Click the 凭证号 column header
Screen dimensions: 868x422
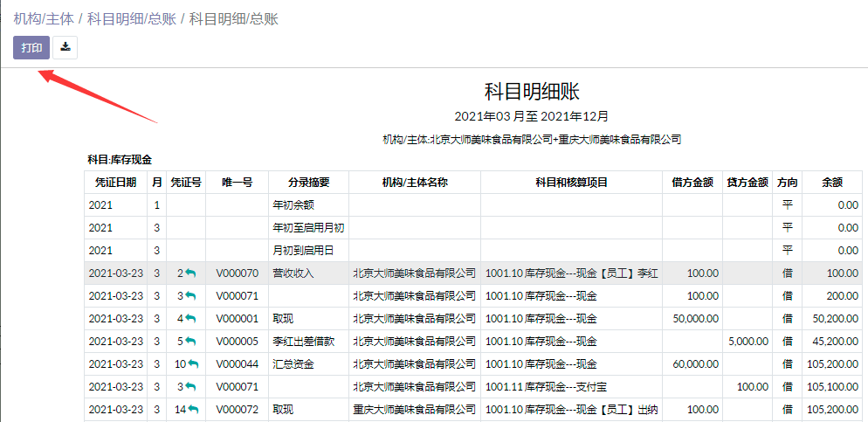tap(185, 183)
